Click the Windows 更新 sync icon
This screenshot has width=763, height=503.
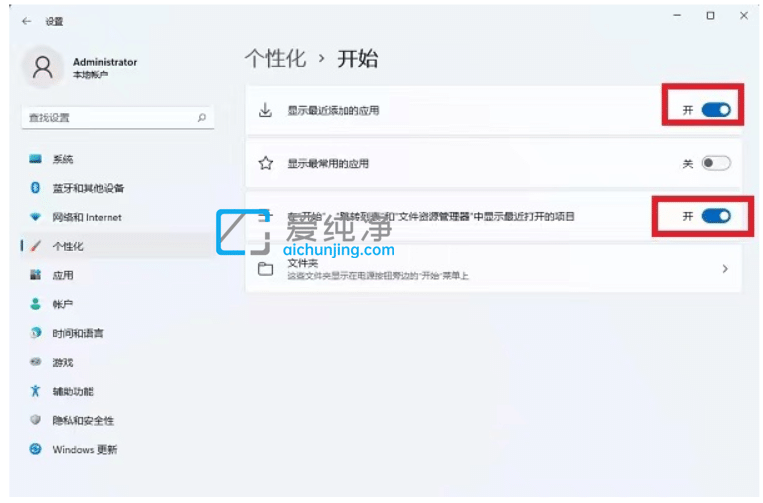[x=35, y=449]
